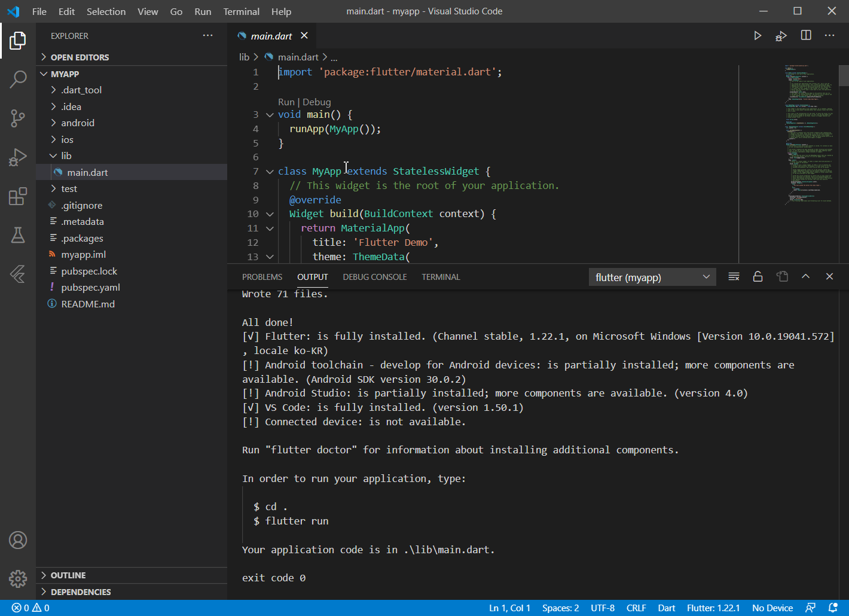The height and width of the screenshot is (616, 849).
Task: Open the Flutter/Dart sidebar icon
Action: [x=18, y=274]
